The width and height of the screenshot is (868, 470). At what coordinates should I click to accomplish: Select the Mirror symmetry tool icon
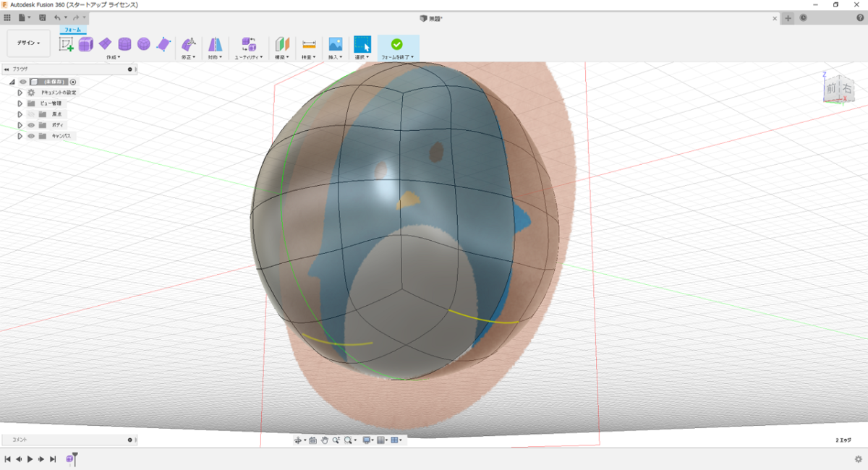216,44
